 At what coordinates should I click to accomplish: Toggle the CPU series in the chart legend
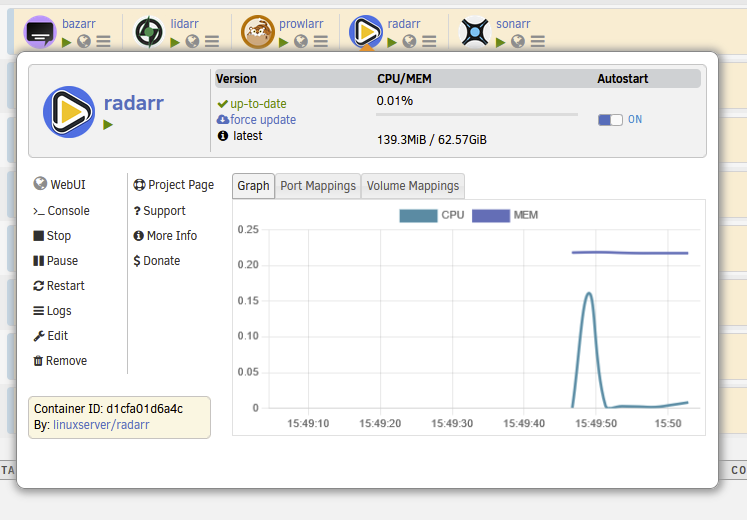432,215
